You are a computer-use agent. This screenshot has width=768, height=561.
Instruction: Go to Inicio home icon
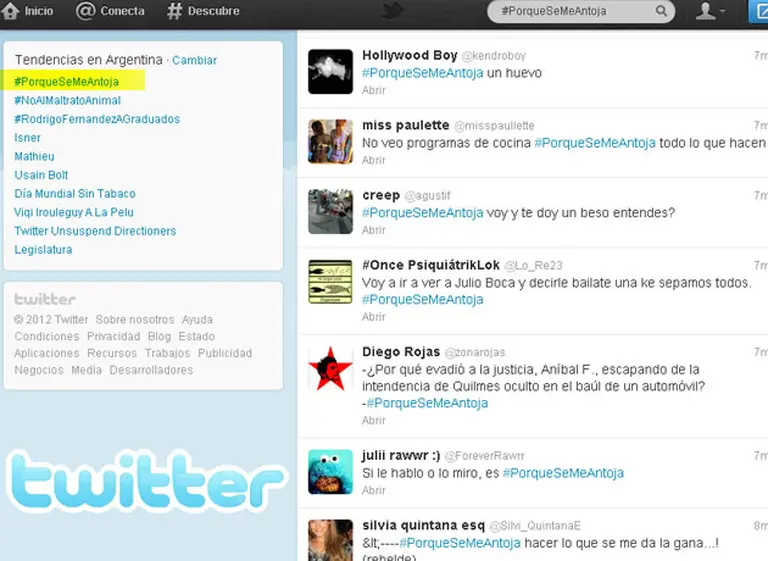pos(10,10)
